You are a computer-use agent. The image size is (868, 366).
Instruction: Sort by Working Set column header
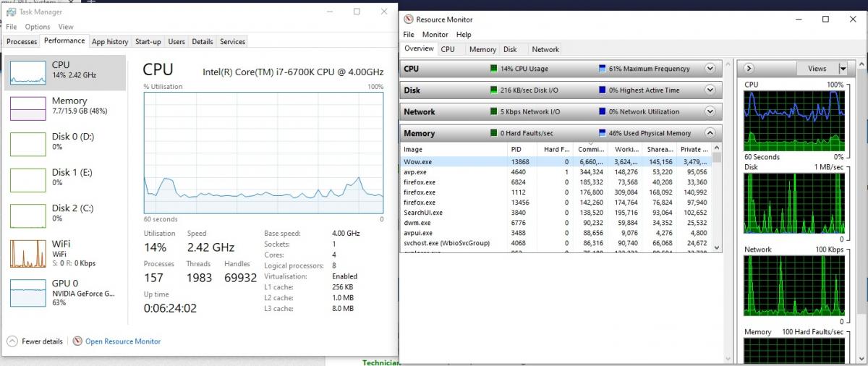pos(625,149)
